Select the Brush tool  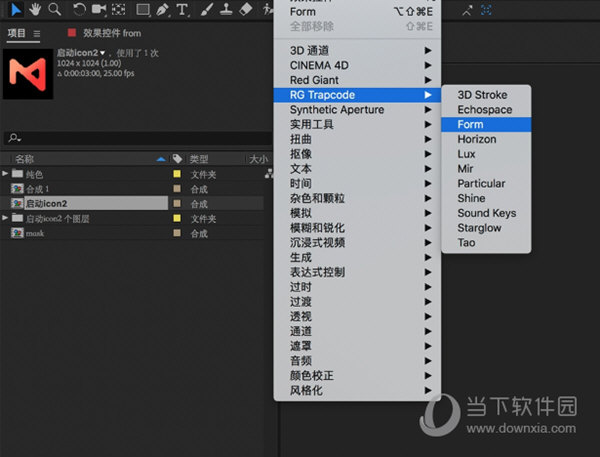(x=207, y=10)
